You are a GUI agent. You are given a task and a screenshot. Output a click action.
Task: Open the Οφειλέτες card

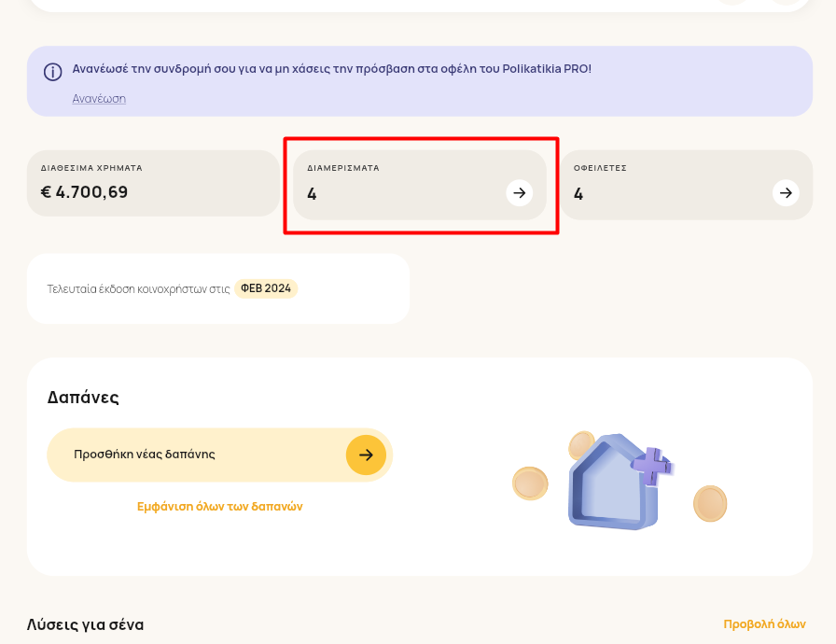click(x=687, y=185)
